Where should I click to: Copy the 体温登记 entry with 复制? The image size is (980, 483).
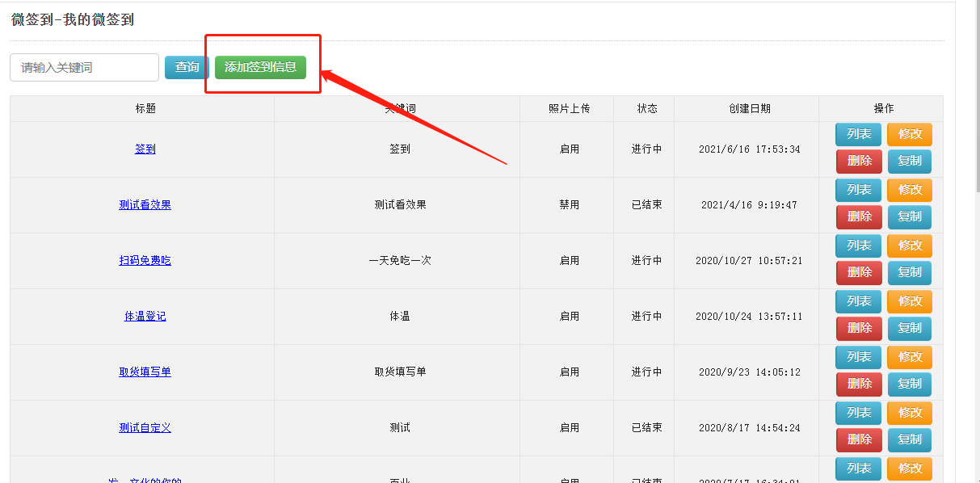pyautogui.click(x=910, y=328)
